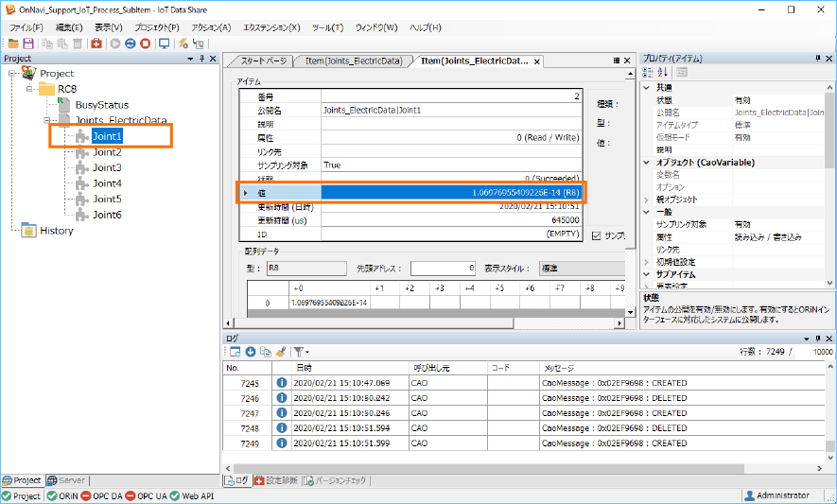Click the save project toolbar icon
The width and height of the screenshot is (837, 504).
click(27, 43)
